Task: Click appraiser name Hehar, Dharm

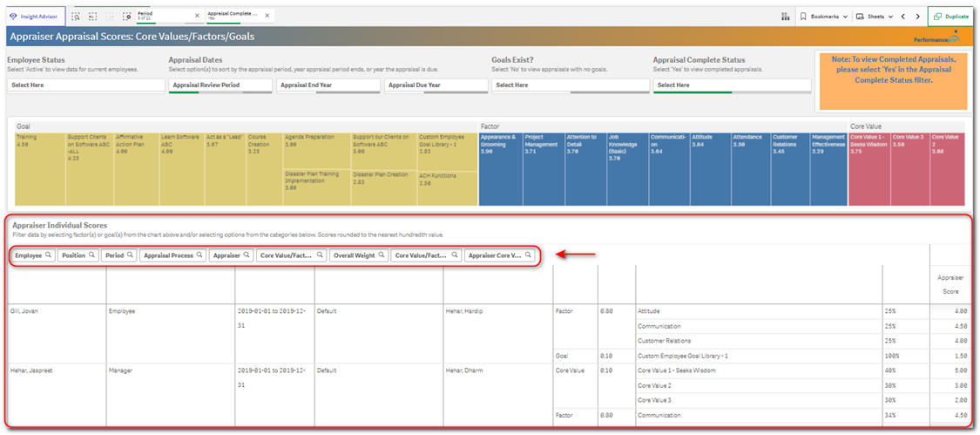Action: click(465, 370)
